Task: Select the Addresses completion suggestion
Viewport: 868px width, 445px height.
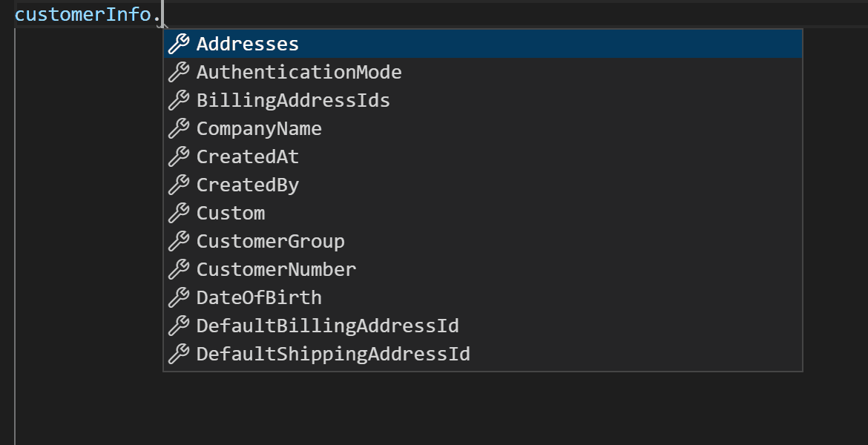Action: [x=248, y=44]
